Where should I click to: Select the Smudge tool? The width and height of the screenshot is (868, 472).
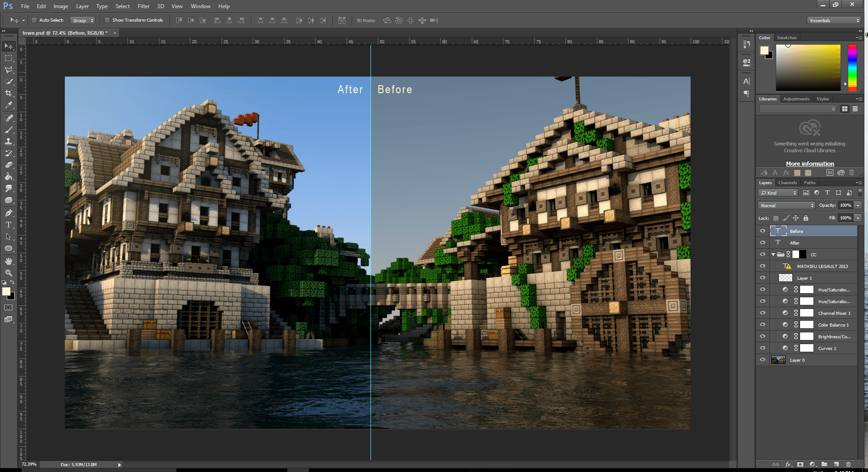[x=9, y=188]
